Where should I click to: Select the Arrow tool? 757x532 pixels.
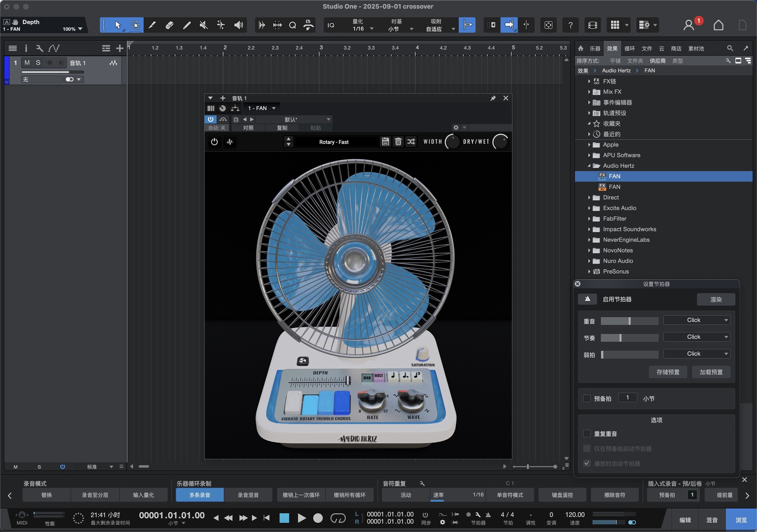point(117,25)
